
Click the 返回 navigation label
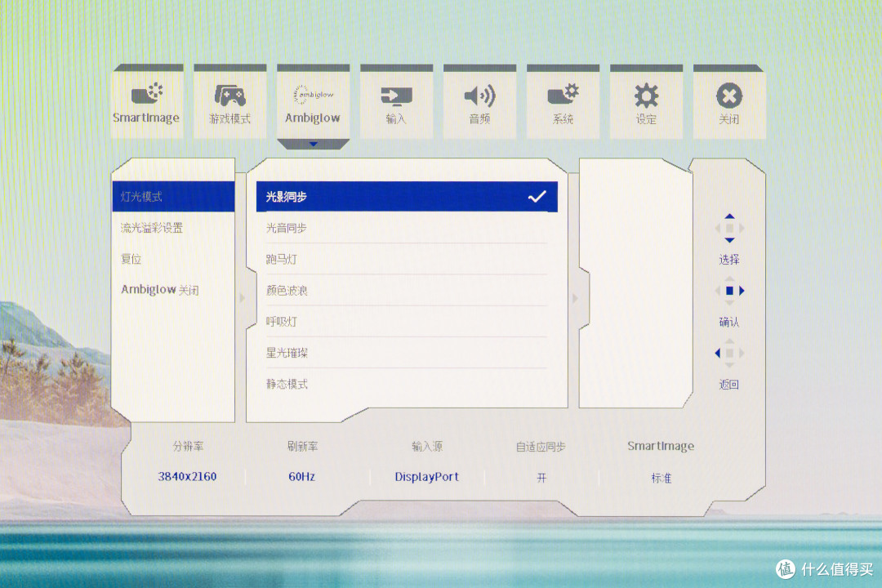(x=729, y=385)
